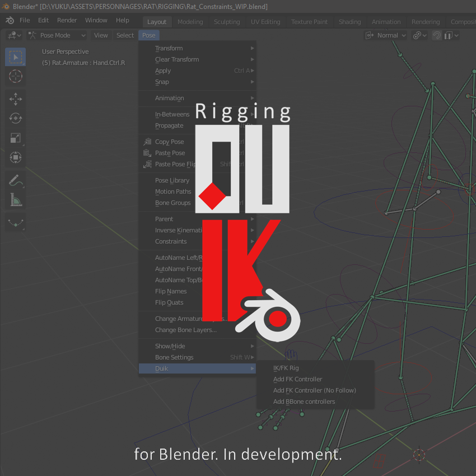This screenshot has height=476, width=476.
Task: Open the Select menu in viewport header
Action: [x=125, y=35]
